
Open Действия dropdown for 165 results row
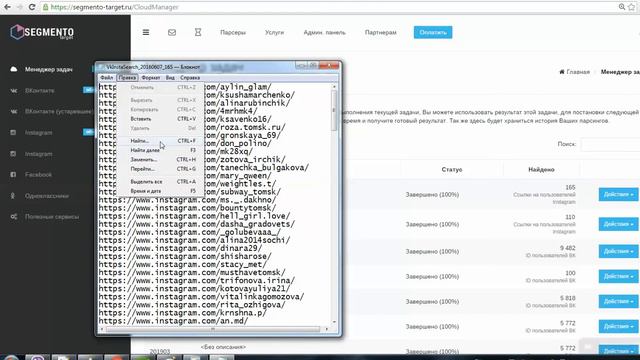[x=618, y=194]
